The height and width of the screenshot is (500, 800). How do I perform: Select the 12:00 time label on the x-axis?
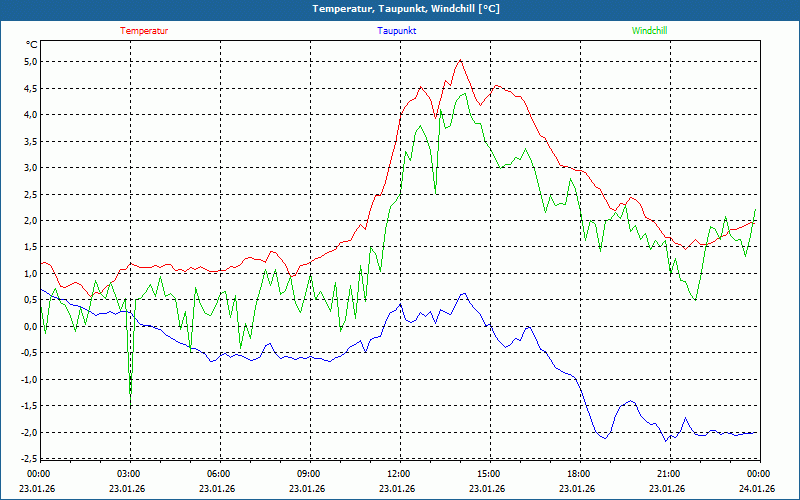tap(398, 473)
